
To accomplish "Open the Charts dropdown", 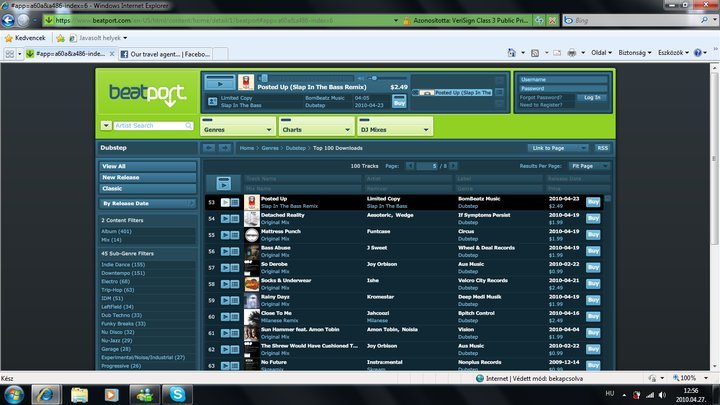I will 316,126.
